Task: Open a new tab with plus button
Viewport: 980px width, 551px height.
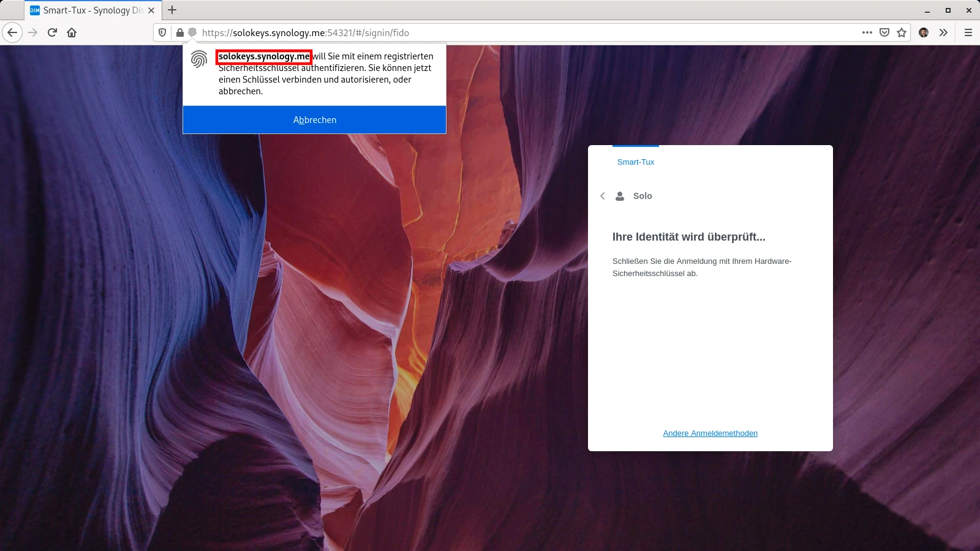Action: [x=172, y=10]
